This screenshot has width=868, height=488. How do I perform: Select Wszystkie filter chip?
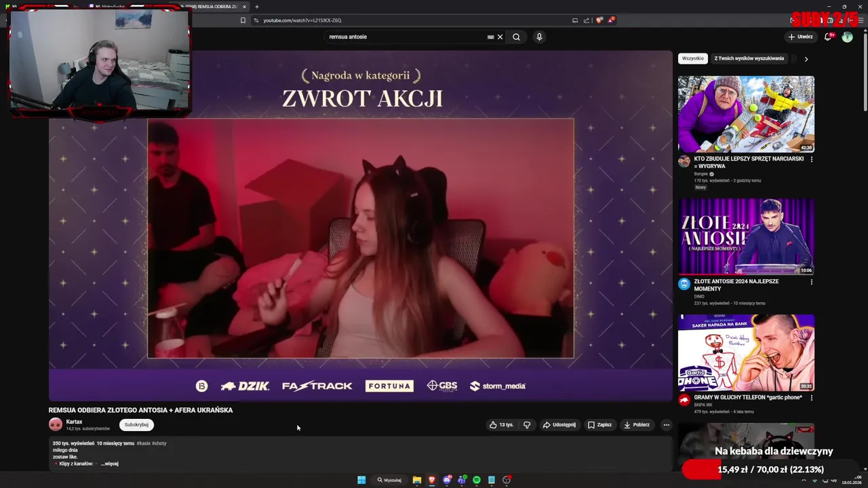(692, 58)
